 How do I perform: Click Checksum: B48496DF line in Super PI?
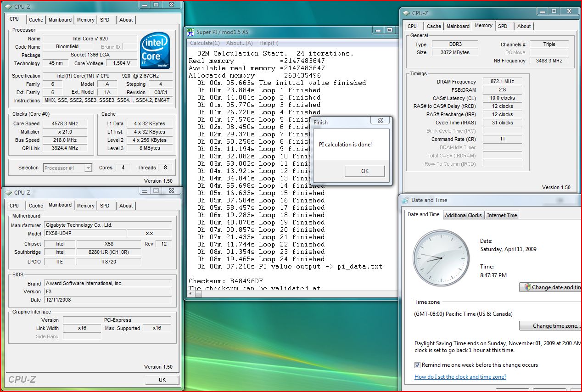[225, 281]
